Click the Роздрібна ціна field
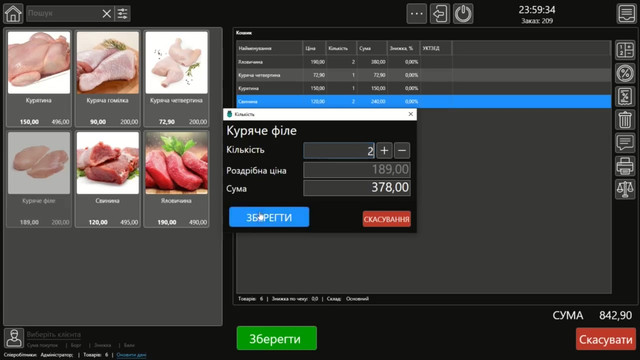The height and width of the screenshot is (360, 640). [x=357, y=169]
